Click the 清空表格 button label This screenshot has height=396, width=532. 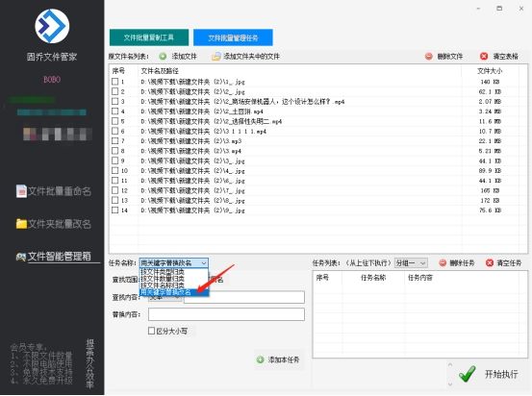pyautogui.click(x=505, y=57)
